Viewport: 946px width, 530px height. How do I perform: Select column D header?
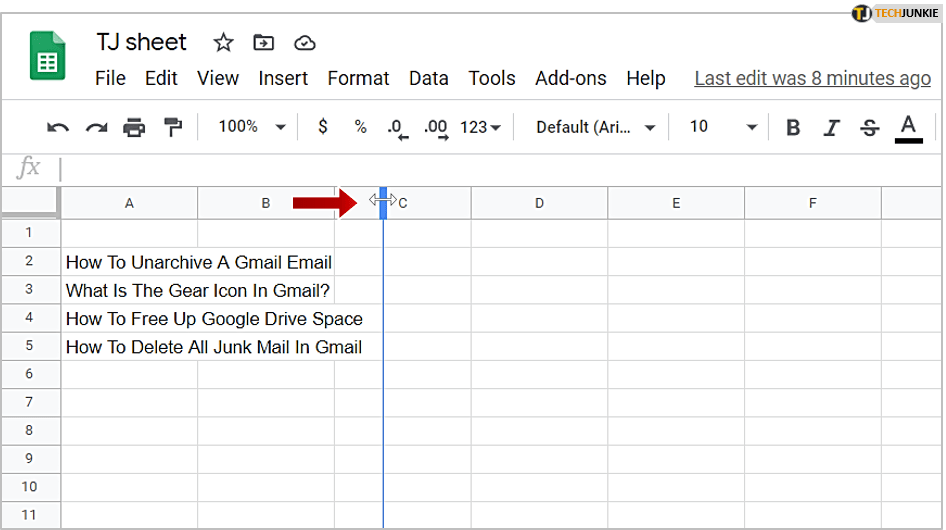point(539,203)
